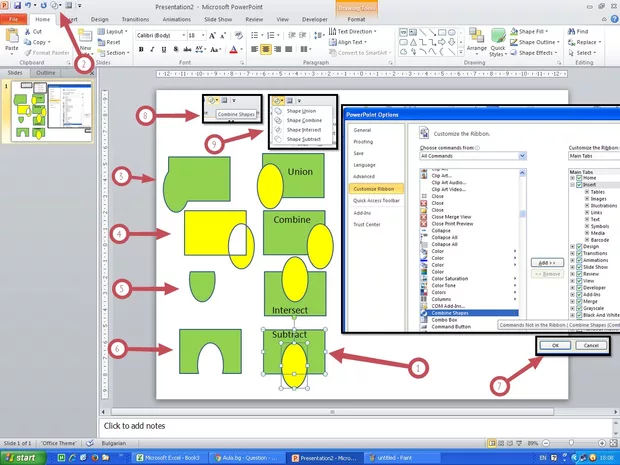Viewport: 620px width, 465px height.
Task: Click the Add >> button
Action: (543, 261)
